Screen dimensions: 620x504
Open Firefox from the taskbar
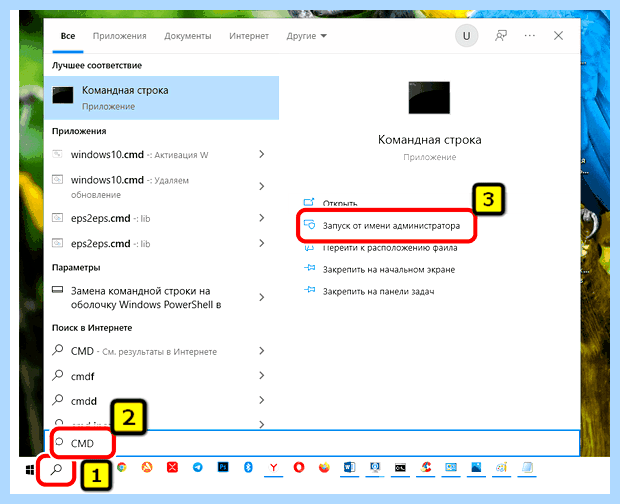pos(324,468)
